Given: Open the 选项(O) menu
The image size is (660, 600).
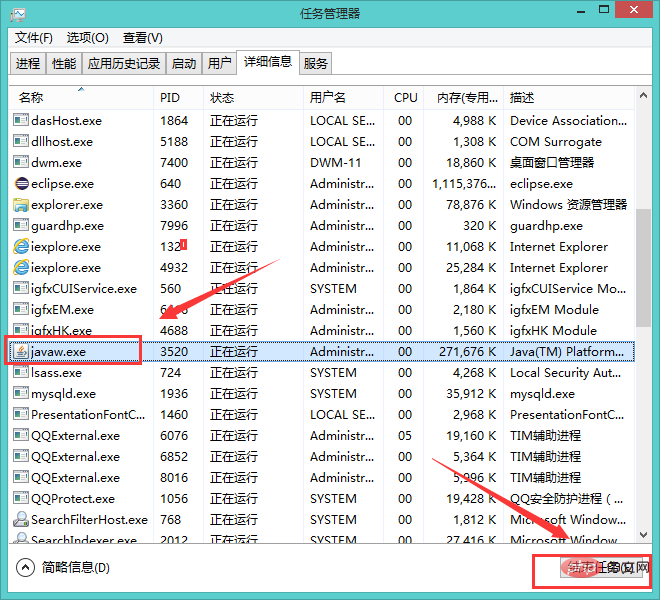Looking at the screenshot, I should coord(88,38).
